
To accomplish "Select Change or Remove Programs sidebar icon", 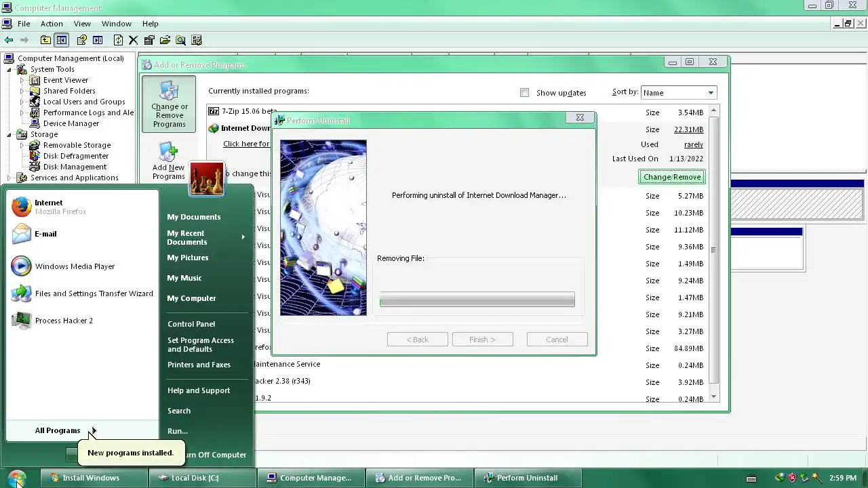I will (169, 104).
